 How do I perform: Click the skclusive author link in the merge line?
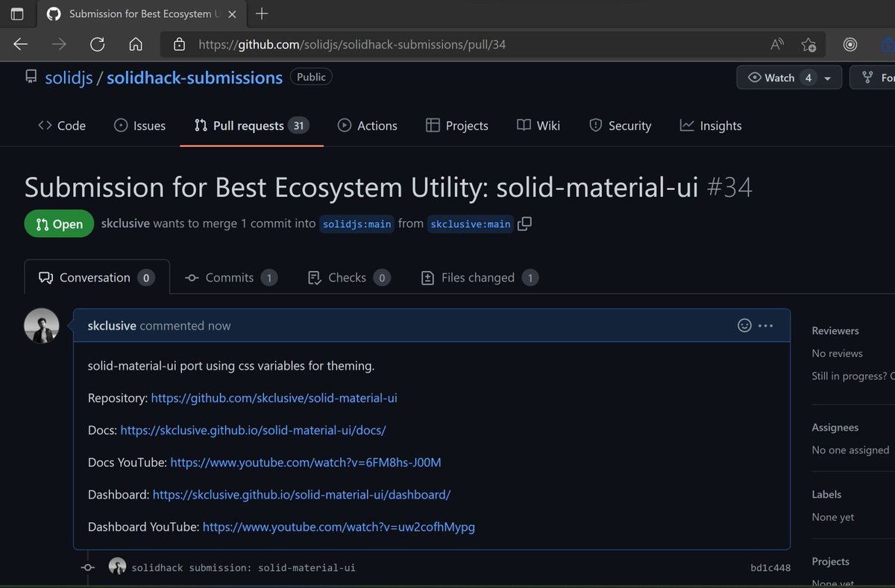pos(125,224)
